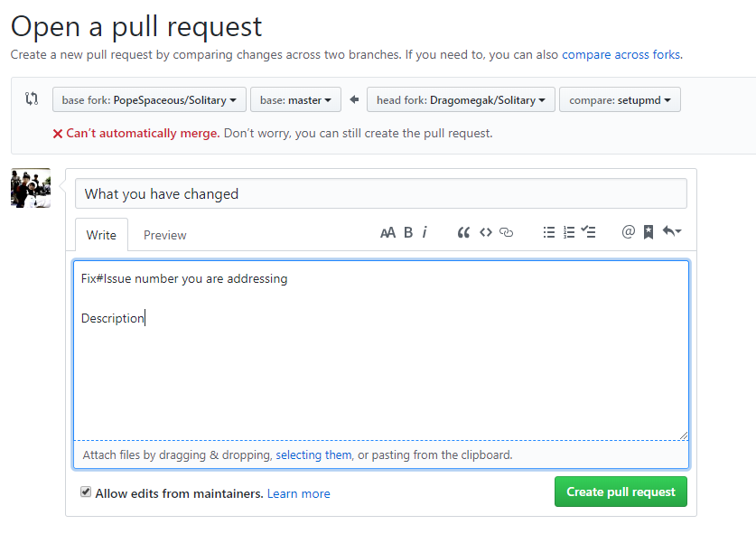Open compare across forks link
Screen dimensions: 756x534
click(621, 54)
